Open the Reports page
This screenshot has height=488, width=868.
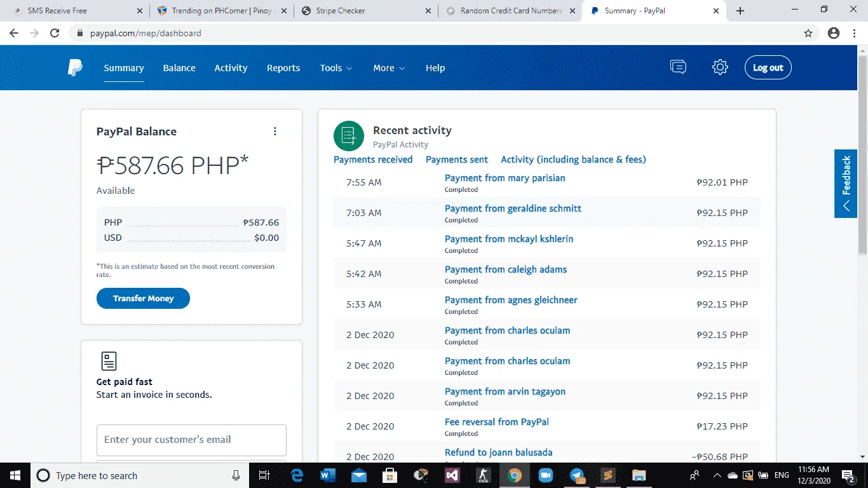(283, 68)
